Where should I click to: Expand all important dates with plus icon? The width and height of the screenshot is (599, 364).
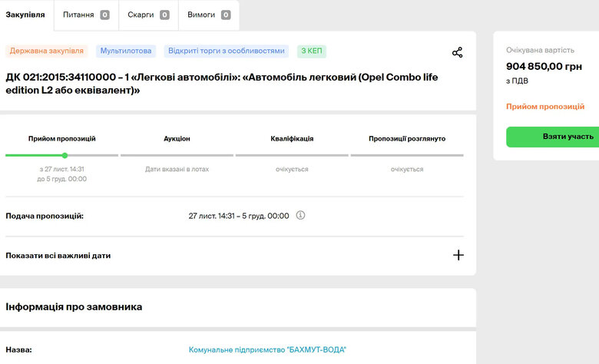[458, 255]
